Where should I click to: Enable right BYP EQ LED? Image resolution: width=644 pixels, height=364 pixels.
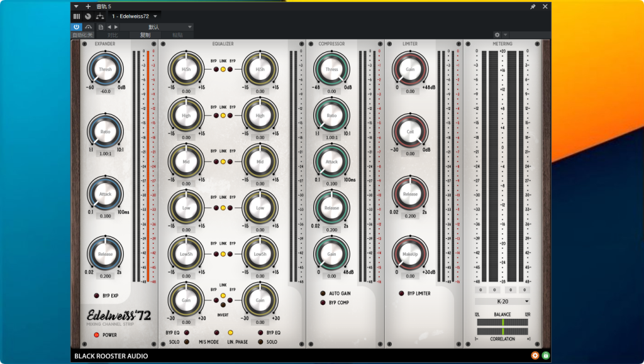[x=260, y=333]
